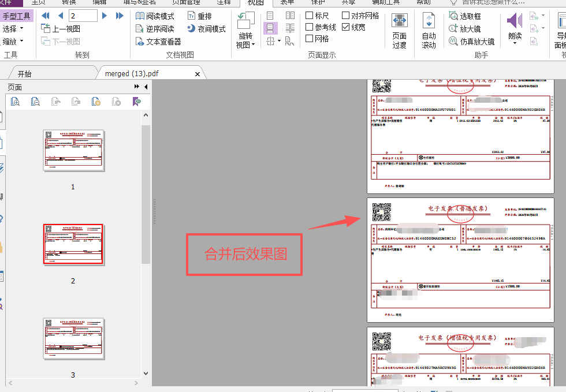566x392 pixels.
Task: Uncheck the 线宽 line weights checkbox
Action: 346,27
